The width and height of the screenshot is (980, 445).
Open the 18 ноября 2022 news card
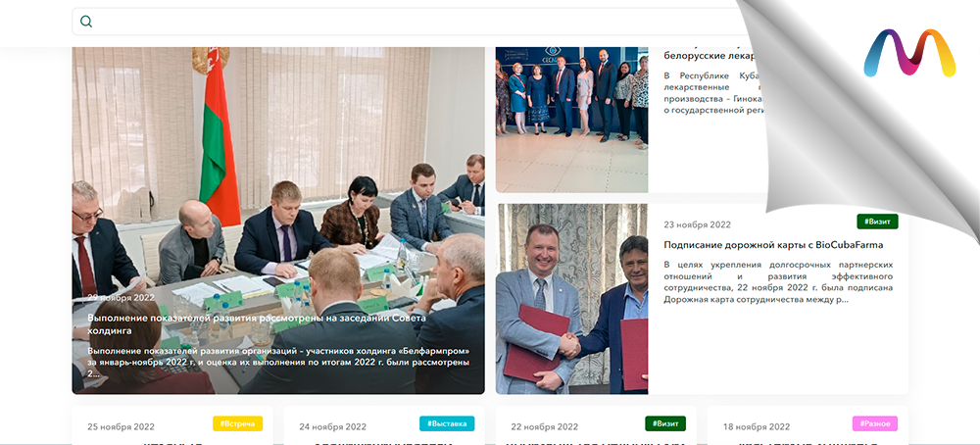click(x=808, y=425)
